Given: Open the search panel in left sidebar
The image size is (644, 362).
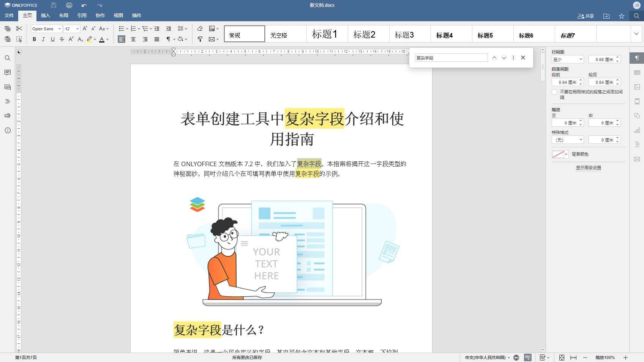Looking at the screenshot, I should (7, 58).
